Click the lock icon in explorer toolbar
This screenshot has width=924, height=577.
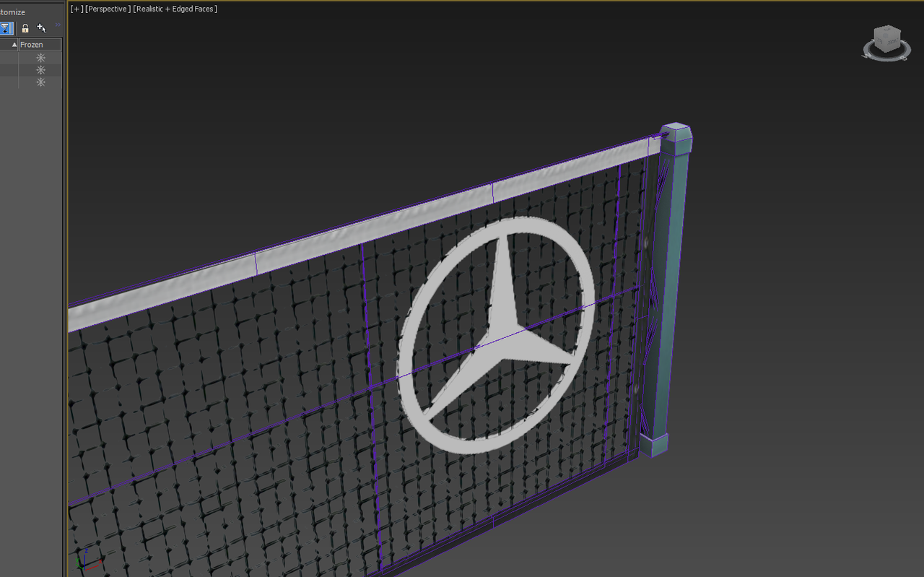pyautogui.click(x=25, y=28)
